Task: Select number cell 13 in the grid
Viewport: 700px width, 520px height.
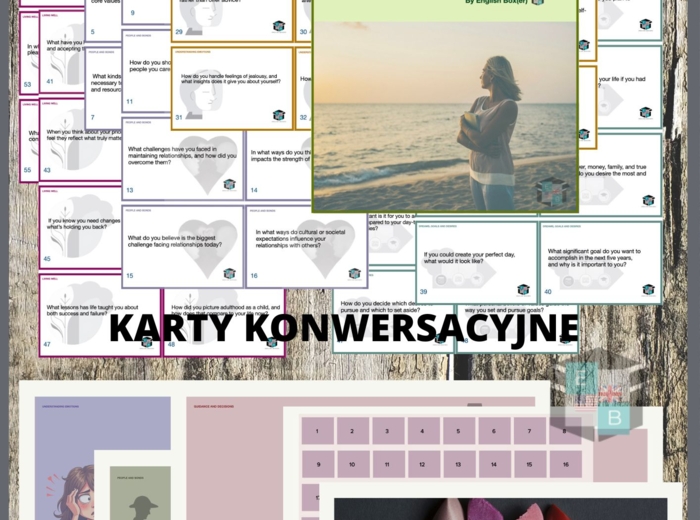Action: [458, 464]
